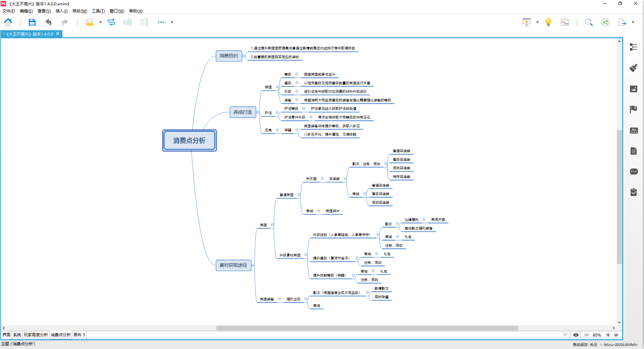Switch to the 界面 sheet tab
Viewport: 644px width, 349px height.
click(6, 335)
